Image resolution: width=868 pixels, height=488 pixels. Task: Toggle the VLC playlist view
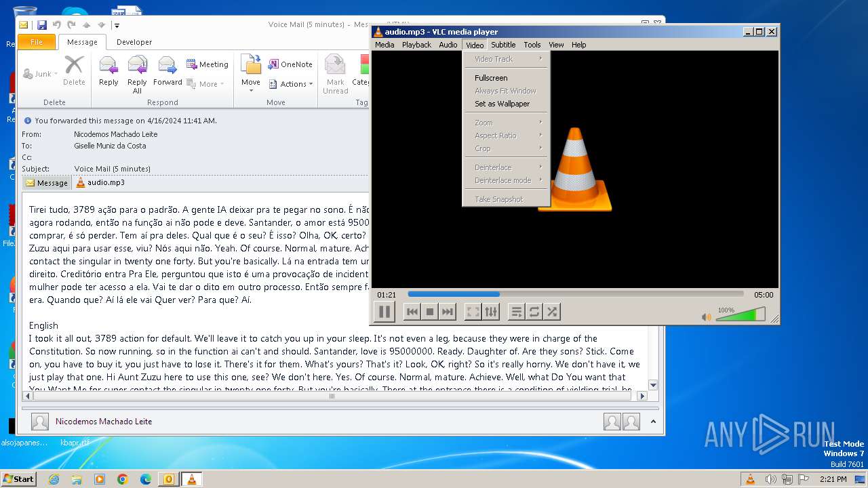pyautogui.click(x=516, y=312)
